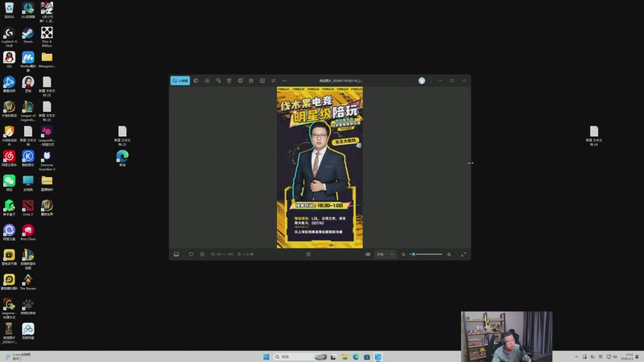Open the This PC monitor desktop icon
This screenshot has width=644, height=362.
(28, 183)
